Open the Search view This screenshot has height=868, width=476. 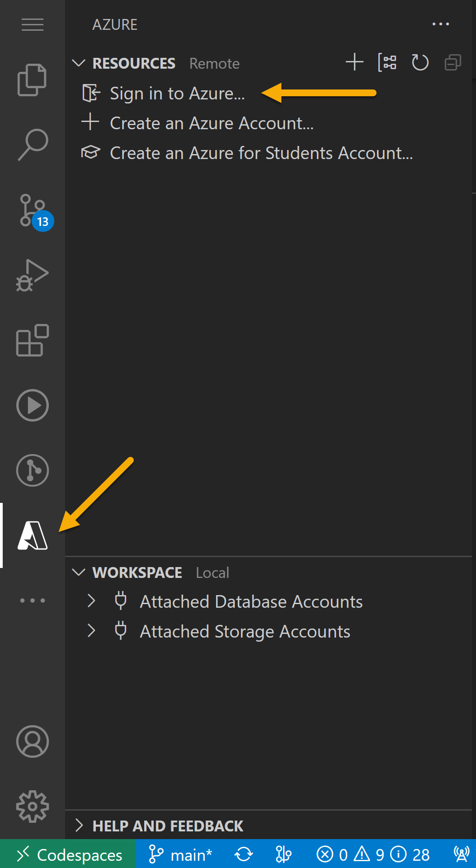coord(33,145)
